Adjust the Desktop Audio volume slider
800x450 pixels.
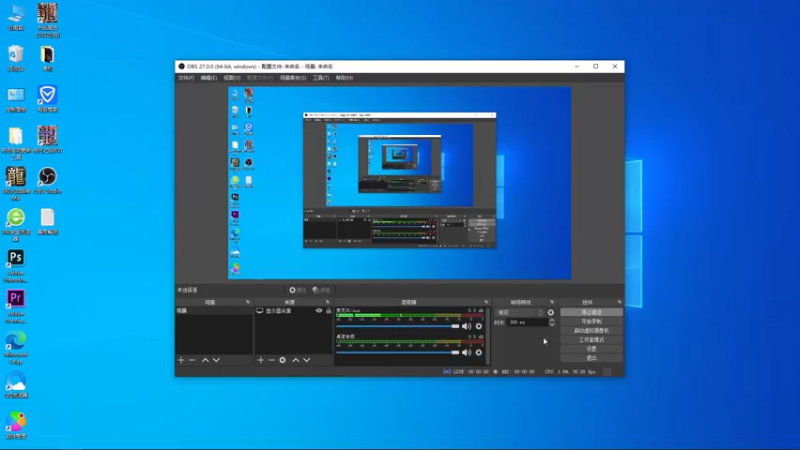398,353
